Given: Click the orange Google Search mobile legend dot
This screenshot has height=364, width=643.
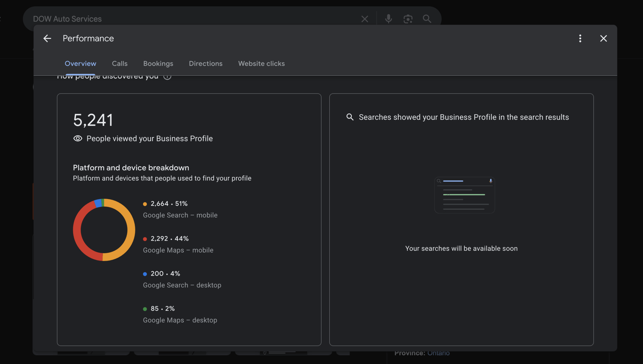Looking at the screenshot, I should (145, 204).
